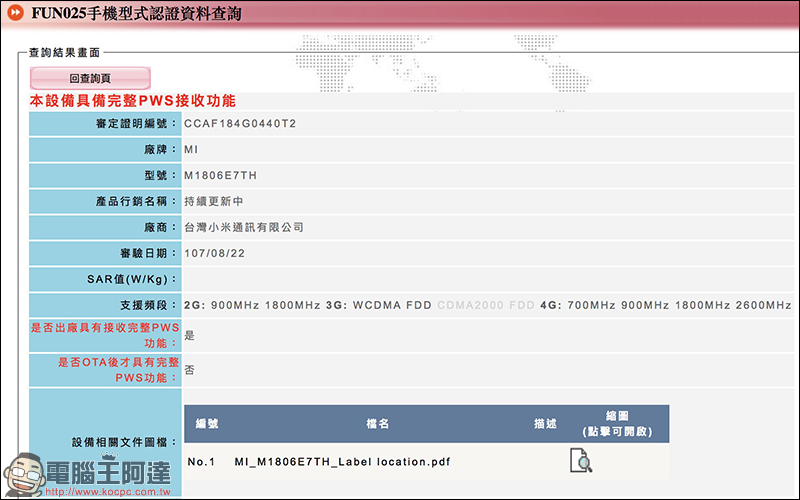This screenshot has height=500, width=800.
Task: Select the vendor 台灣小米通訊有限公司
Action: (244, 228)
